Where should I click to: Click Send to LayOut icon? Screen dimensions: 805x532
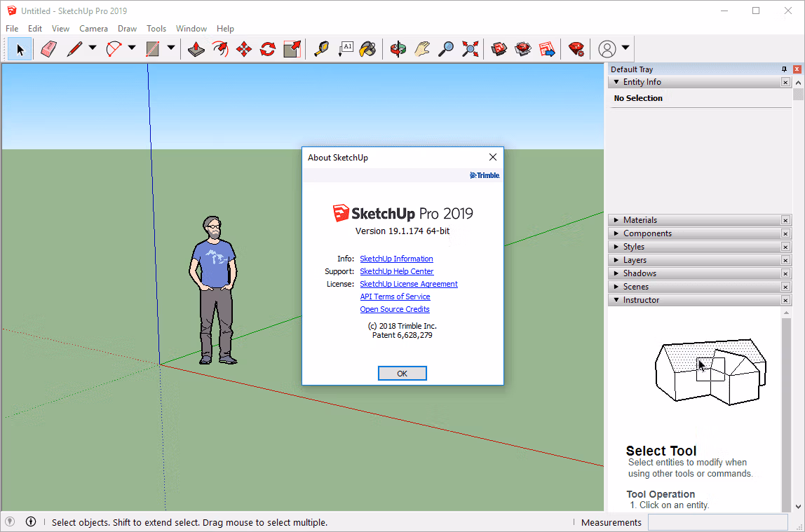point(547,49)
